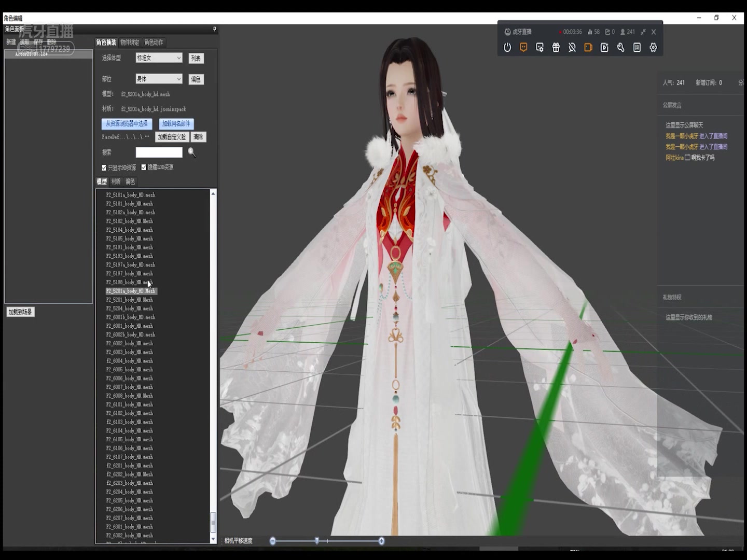Click the crossed-out microphone icon in Huya toolbar

[x=572, y=47]
